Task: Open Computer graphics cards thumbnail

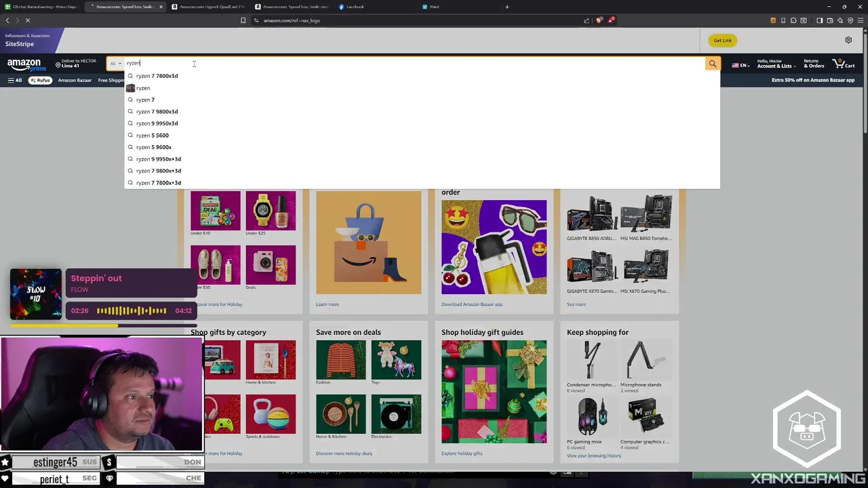Action: 646,416
